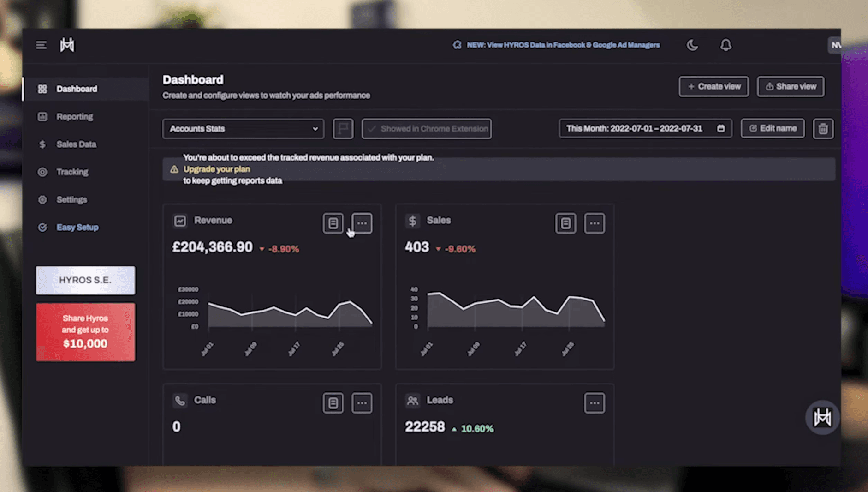Click the HYROS logo in header
Image resolution: width=868 pixels, height=492 pixels.
[x=67, y=45]
